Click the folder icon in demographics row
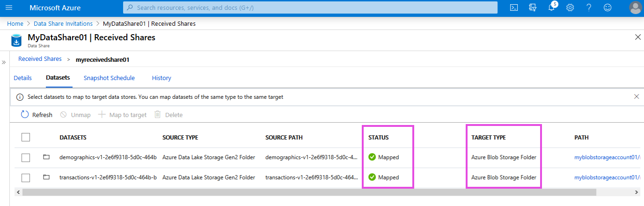644x206 pixels. 46,157
